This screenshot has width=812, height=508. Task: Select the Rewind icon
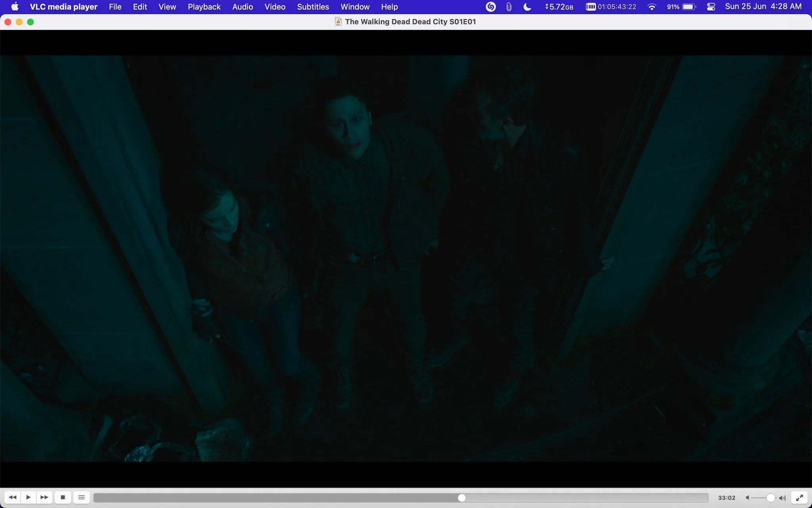(12, 497)
